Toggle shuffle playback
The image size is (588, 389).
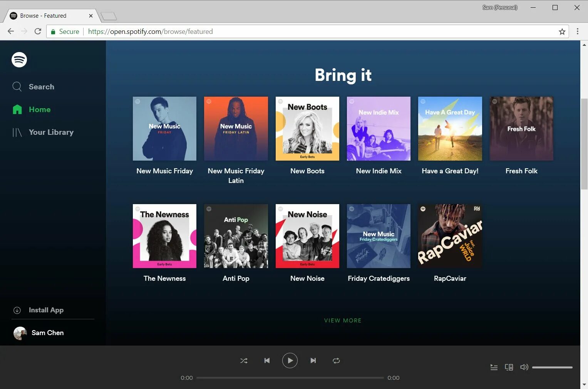coord(244,361)
